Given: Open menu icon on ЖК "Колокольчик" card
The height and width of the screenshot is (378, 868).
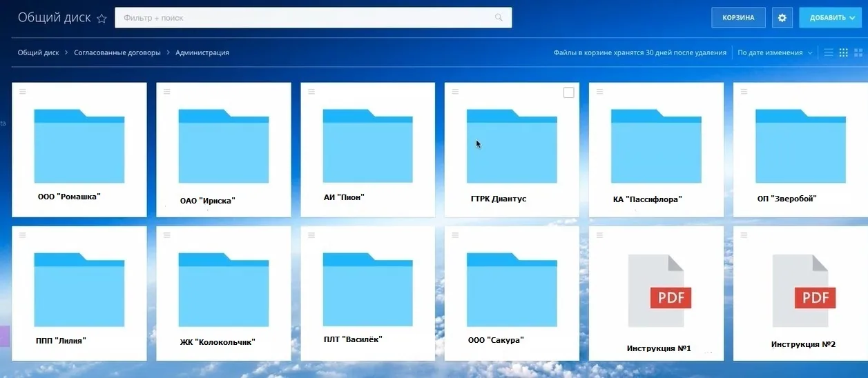Looking at the screenshot, I should [x=167, y=235].
